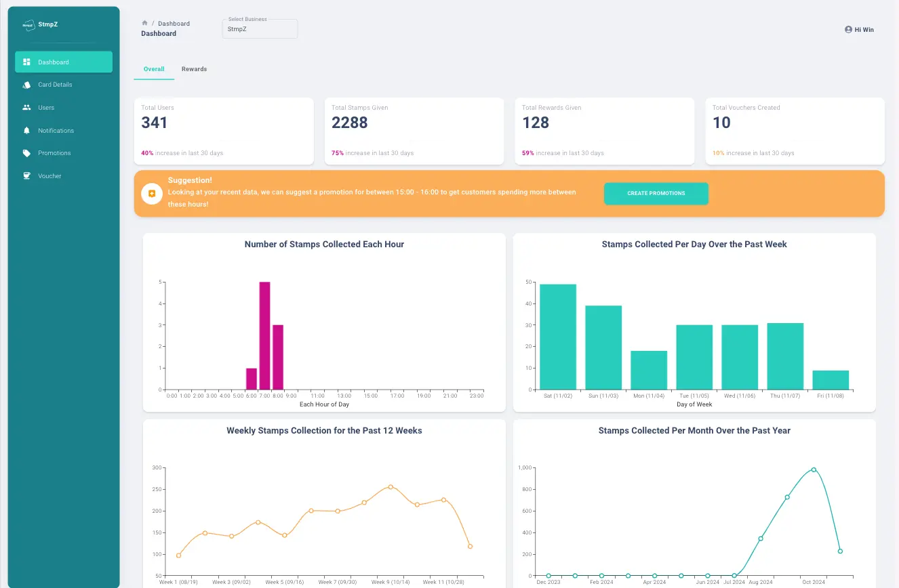Open the Select Business dropdown
Screen dimensions: 899x588
pos(260,28)
